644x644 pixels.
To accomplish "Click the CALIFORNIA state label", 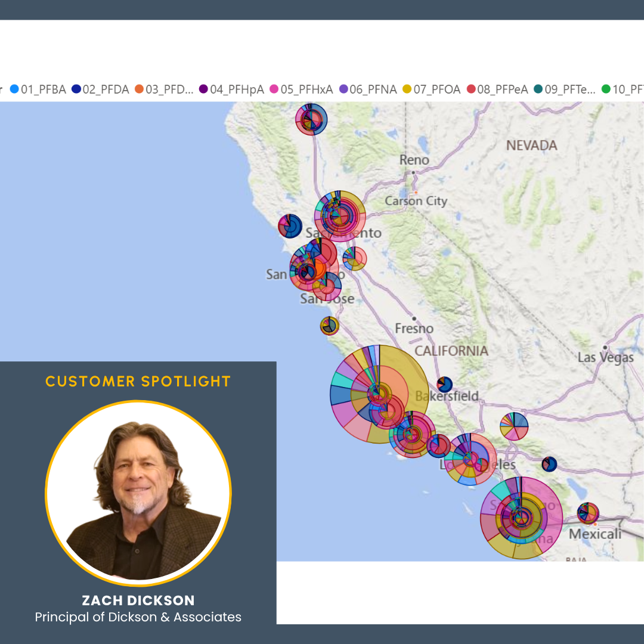I will coord(451,351).
